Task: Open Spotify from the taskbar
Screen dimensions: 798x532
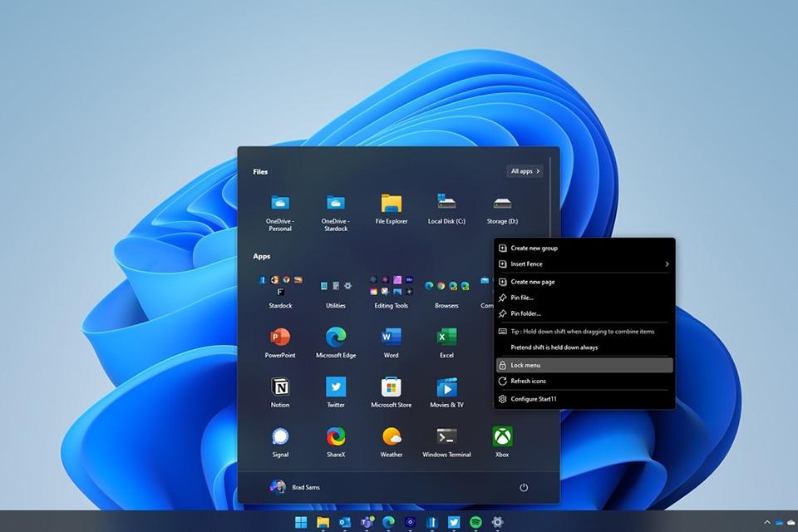Action: tap(475, 522)
